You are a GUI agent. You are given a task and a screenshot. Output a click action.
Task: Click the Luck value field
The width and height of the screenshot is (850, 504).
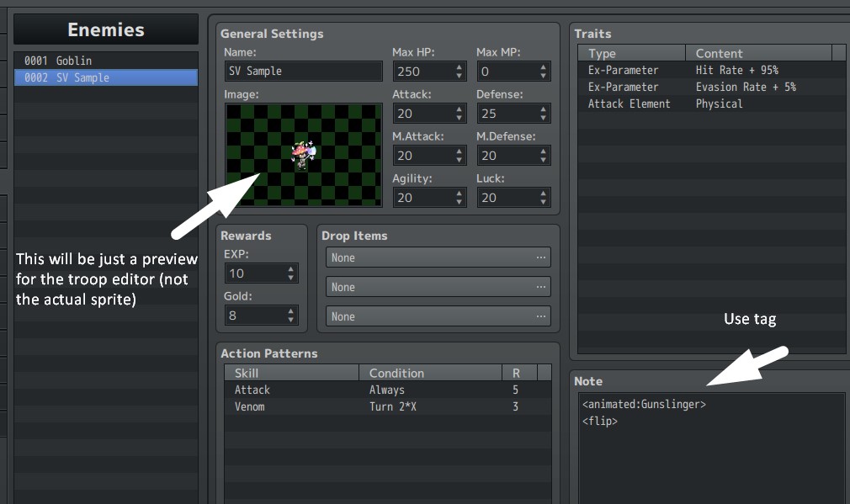(x=507, y=198)
